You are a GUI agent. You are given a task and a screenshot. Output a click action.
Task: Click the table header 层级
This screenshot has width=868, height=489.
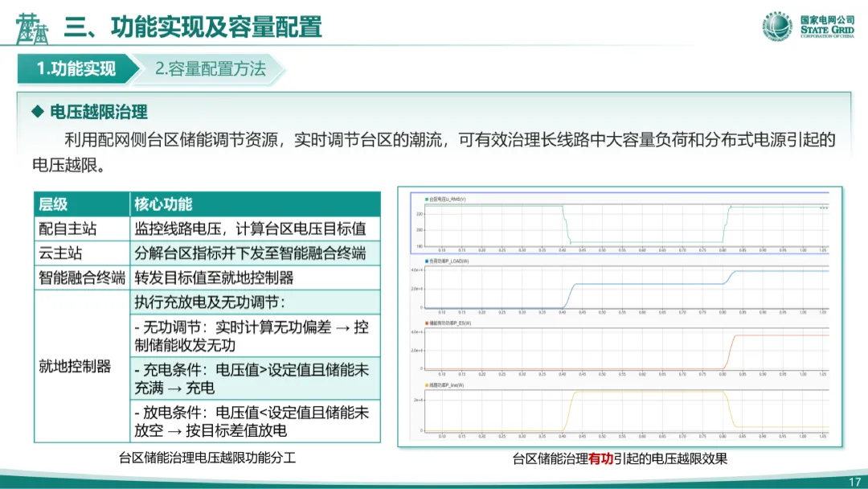coord(82,203)
